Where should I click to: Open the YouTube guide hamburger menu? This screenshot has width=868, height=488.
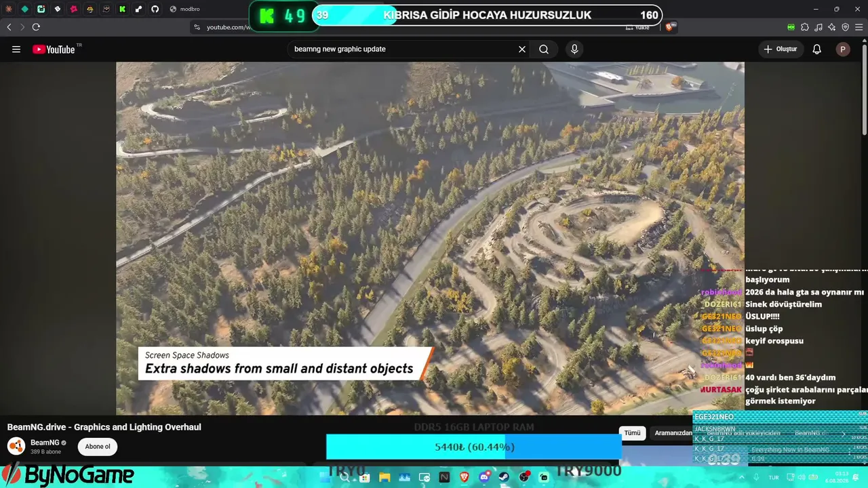[x=16, y=49]
